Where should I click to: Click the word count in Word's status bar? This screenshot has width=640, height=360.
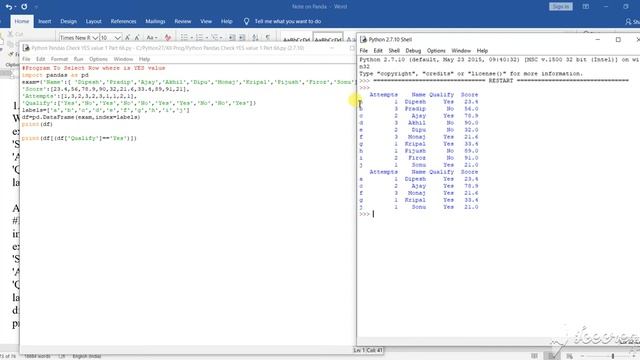[x=37, y=356]
